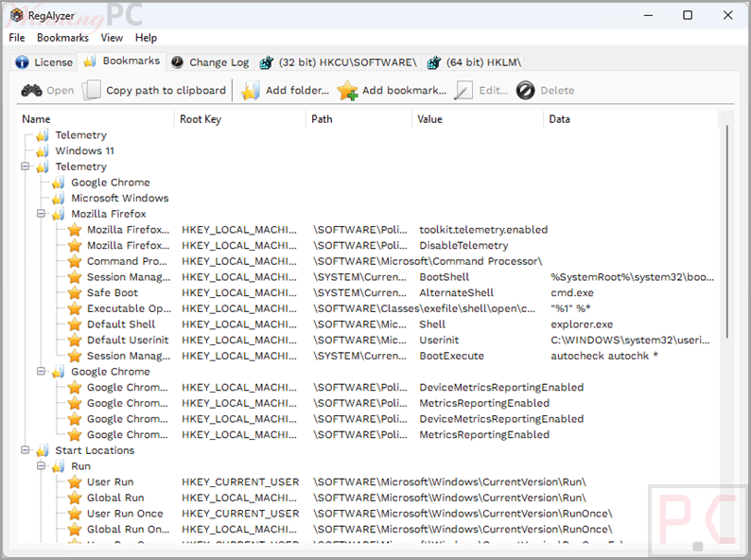The width and height of the screenshot is (751, 560).
Task: Click the RegAlyzer app icon in title bar
Action: click(17, 15)
